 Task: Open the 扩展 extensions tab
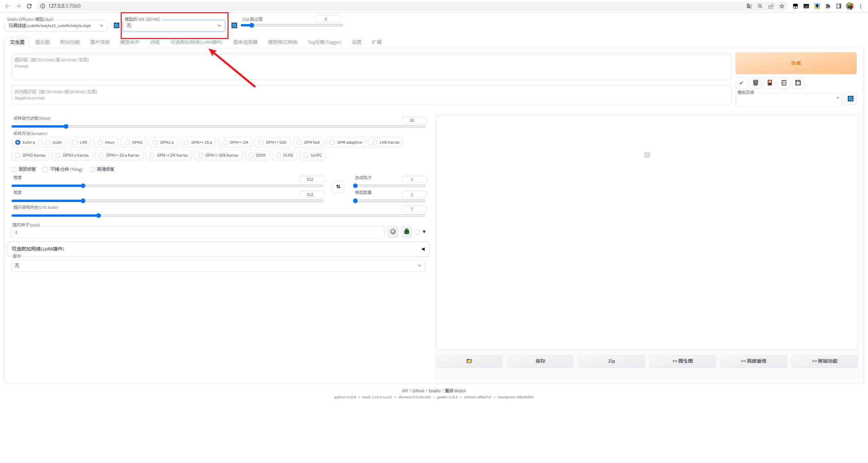coord(377,42)
